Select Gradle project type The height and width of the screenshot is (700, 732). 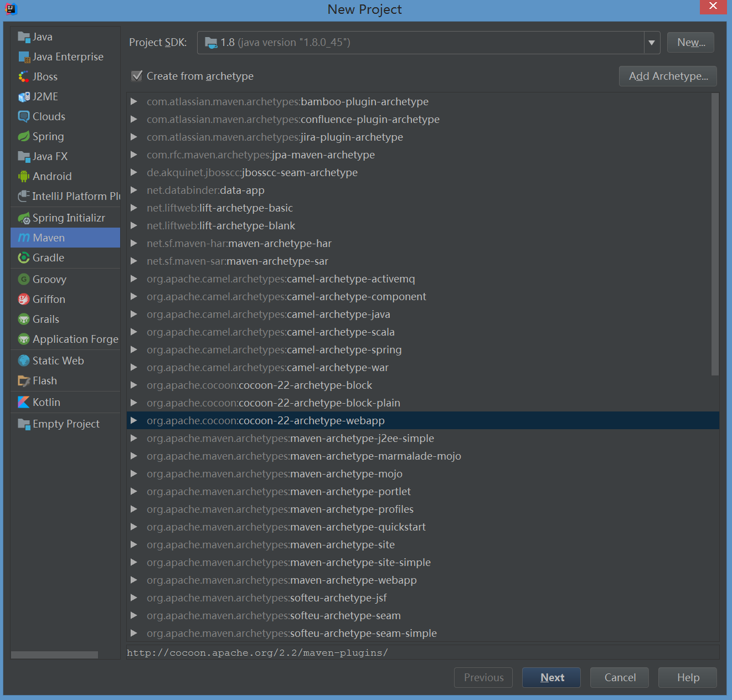tap(65, 258)
